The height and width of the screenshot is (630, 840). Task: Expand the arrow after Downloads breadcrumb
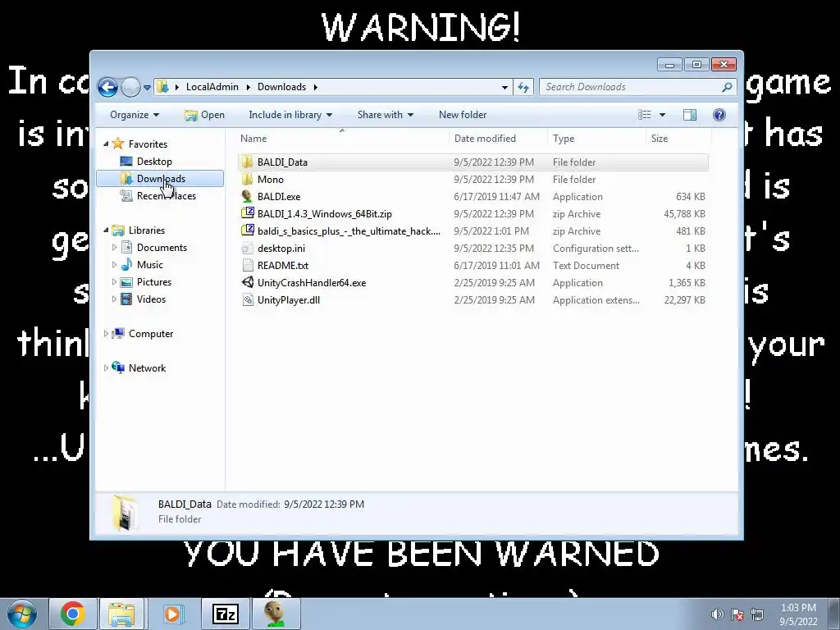316,87
